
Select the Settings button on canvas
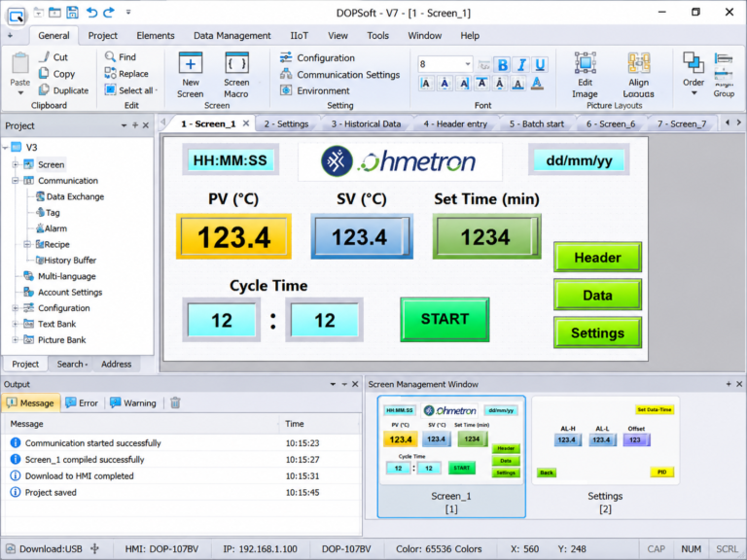pyautogui.click(x=597, y=332)
